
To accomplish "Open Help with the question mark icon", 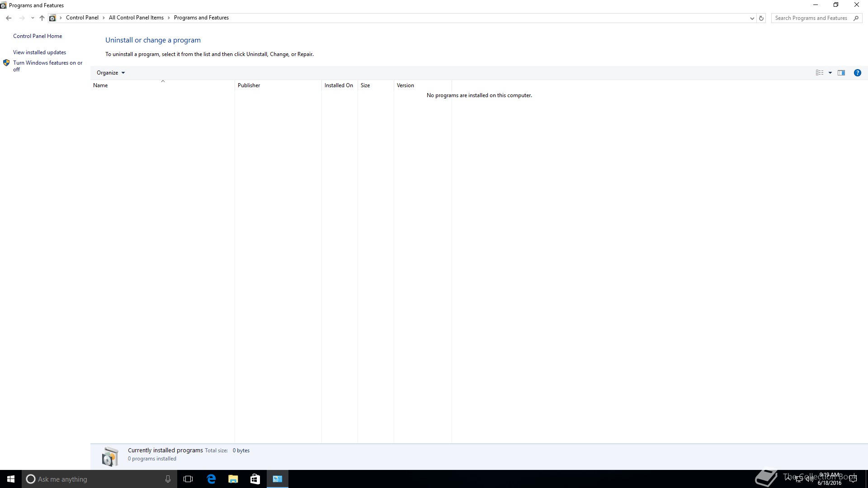I will point(857,73).
